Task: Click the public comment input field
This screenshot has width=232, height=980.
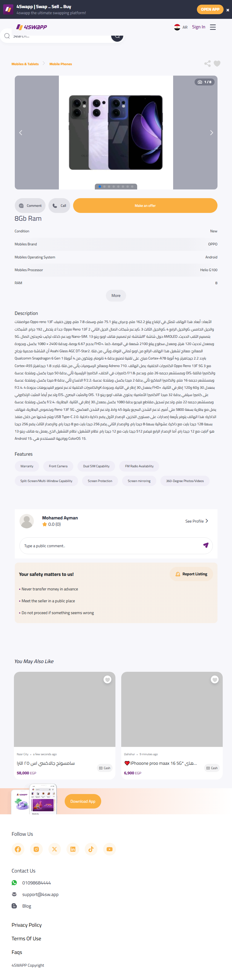Action: pyautogui.click(x=110, y=545)
